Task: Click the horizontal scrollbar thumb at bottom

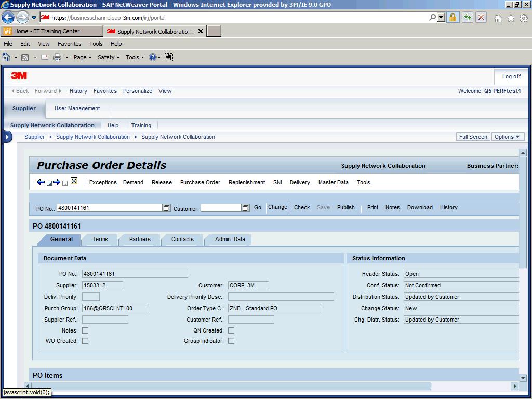Action: [x=231, y=386]
